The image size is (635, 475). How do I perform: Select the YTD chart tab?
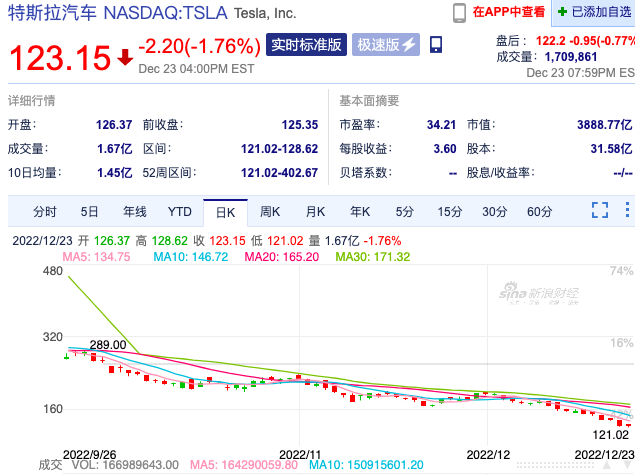point(179,211)
